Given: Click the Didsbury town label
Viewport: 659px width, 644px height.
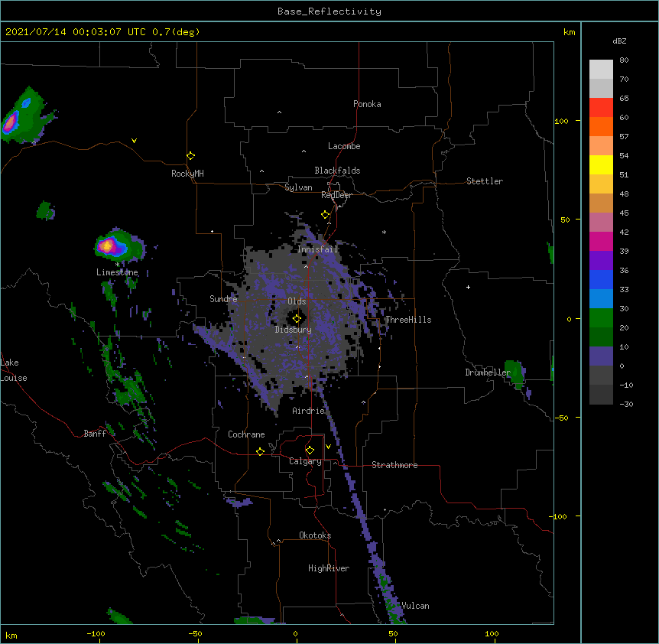Looking at the screenshot, I should coord(294,330).
